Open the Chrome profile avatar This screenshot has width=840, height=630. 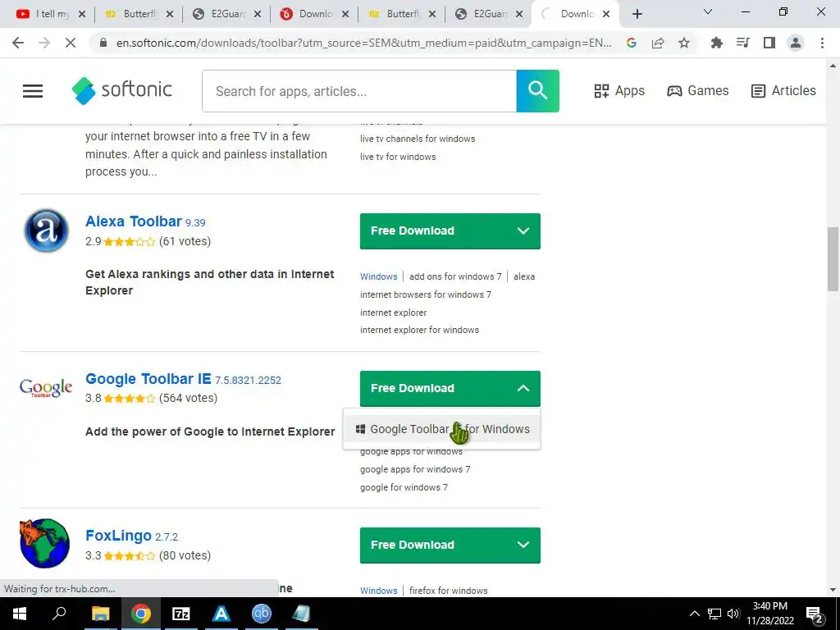click(796, 43)
